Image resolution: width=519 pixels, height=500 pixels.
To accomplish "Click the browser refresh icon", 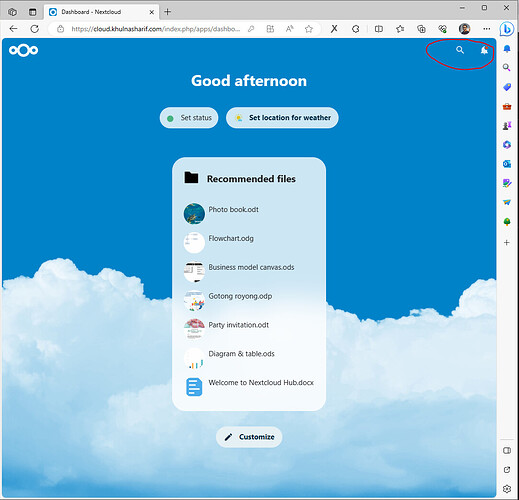I will 34,29.
